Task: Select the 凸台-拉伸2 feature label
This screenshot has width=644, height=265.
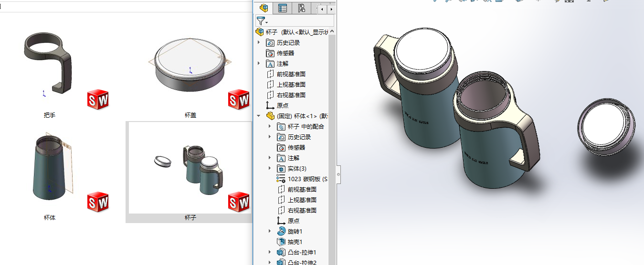Action: [302, 263]
